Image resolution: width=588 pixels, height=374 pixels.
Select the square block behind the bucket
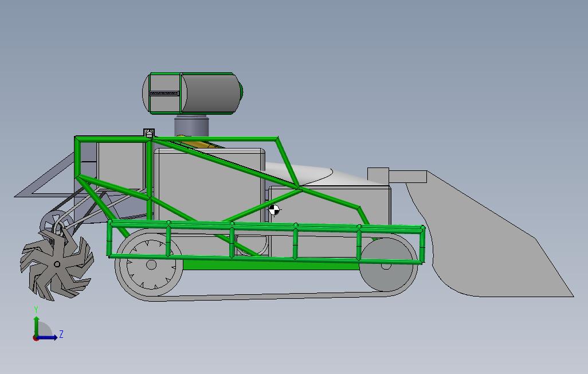tap(378, 176)
